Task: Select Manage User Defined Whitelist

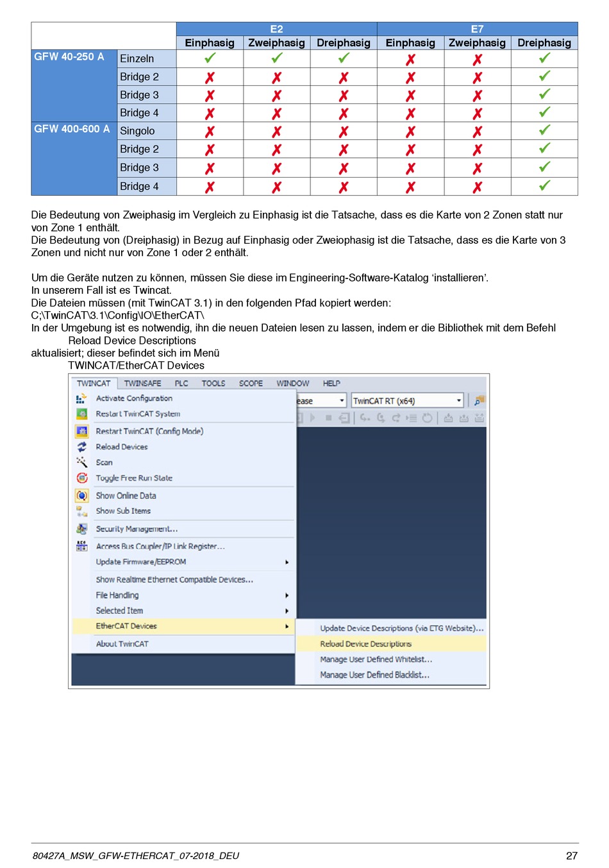Action: [x=391, y=659]
